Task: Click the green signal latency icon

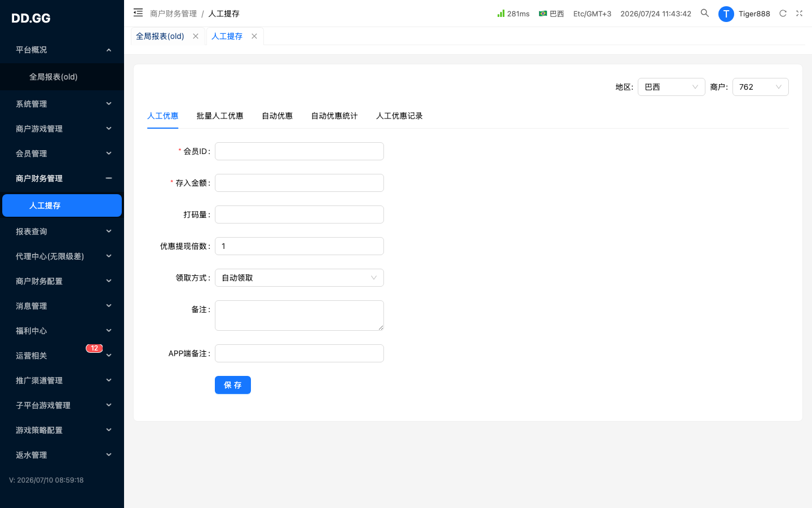Action: pyautogui.click(x=501, y=13)
